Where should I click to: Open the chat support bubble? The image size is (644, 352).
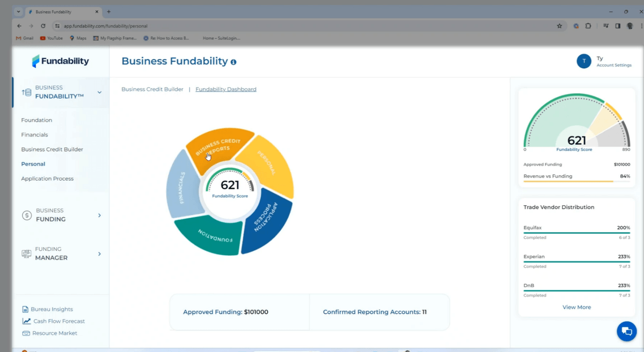626,331
